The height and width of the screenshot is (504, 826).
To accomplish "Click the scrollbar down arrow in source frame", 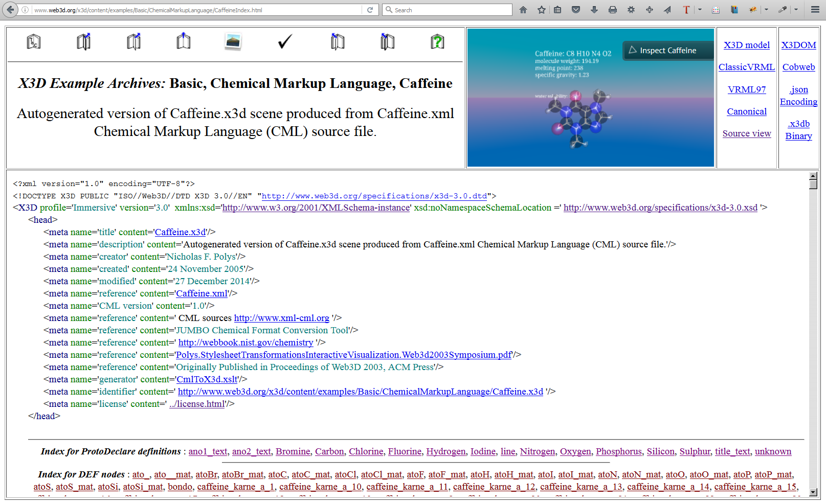I will [x=813, y=492].
